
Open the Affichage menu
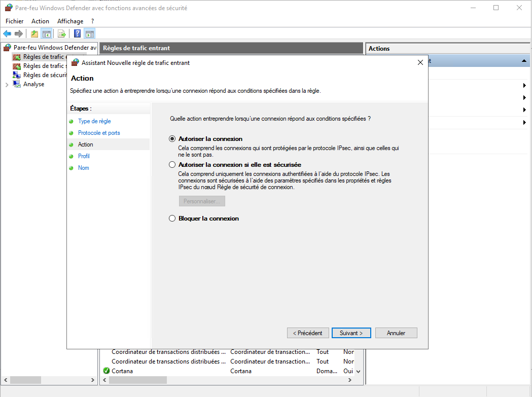[70, 21]
